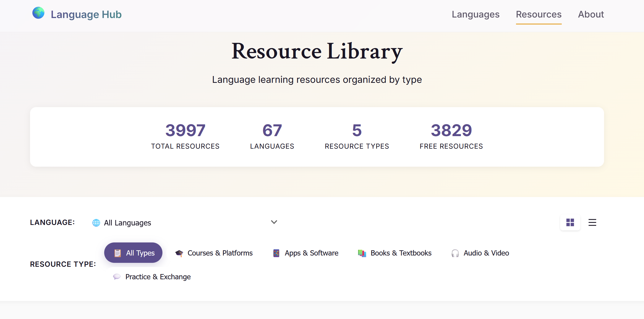Click the Language Hub home link
Viewport: 644px width, 319px height.
pyautogui.click(x=86, y=14)
